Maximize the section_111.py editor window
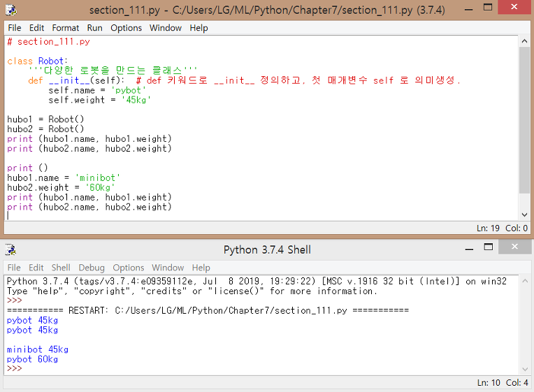This screenshot has width=534, height=392. pyautogui.click(x=488, y=8)
